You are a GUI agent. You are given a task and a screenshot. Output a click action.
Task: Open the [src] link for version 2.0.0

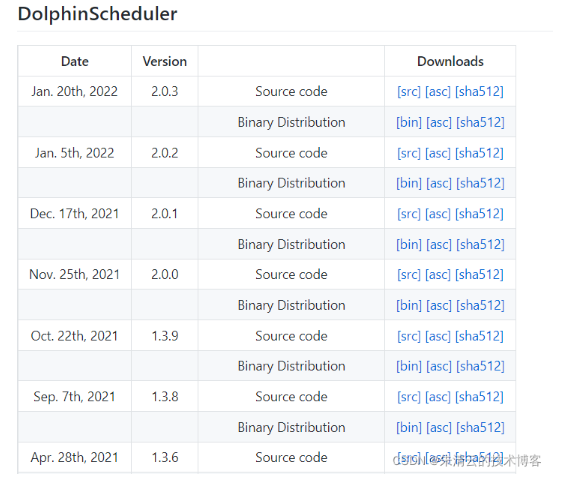point(409,274)
